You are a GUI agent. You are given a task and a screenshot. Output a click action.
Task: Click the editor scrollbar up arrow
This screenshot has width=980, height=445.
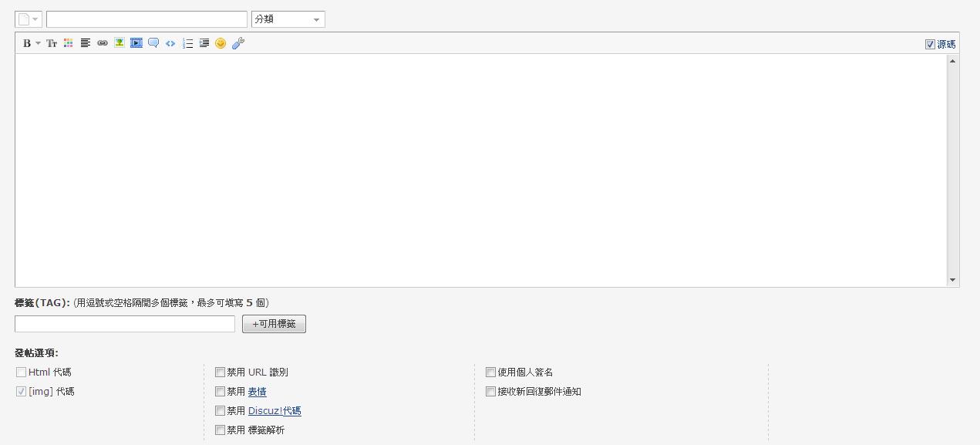pos(953,61)
